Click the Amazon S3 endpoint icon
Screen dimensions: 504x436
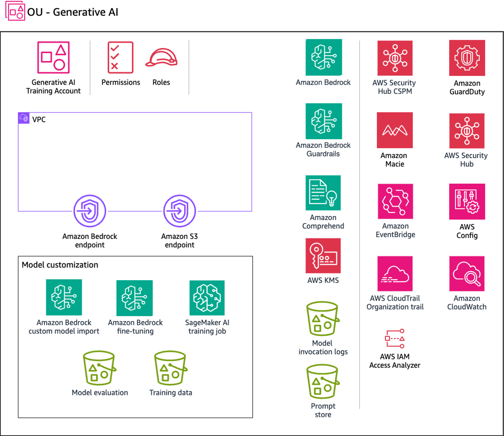click(180, 211)
